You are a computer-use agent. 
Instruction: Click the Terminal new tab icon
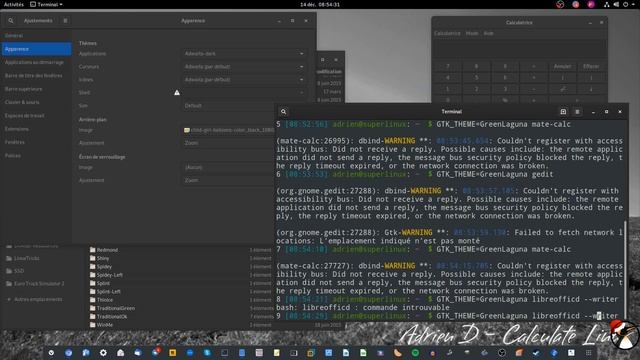click(563, 111)
